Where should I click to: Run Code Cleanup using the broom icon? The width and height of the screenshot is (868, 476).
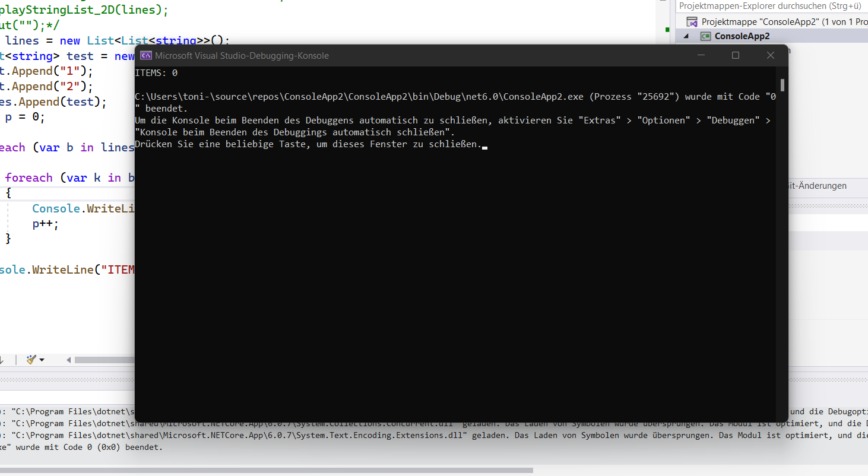[31, 359]
